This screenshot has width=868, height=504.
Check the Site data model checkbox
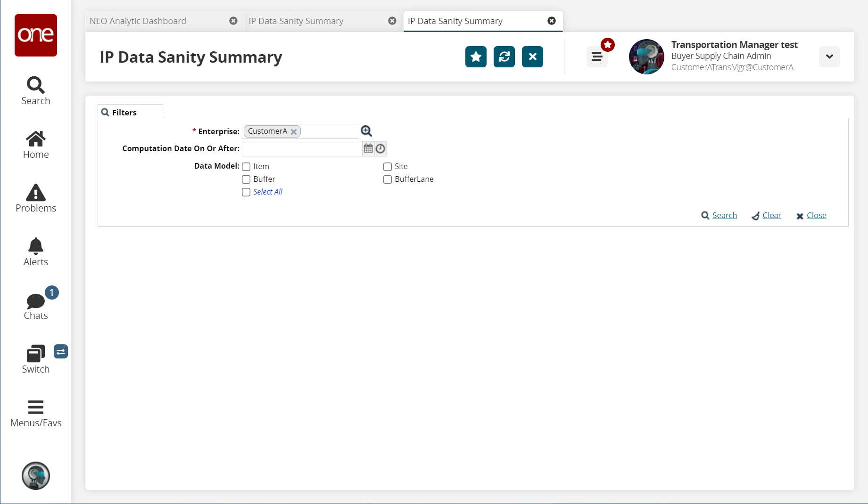coord(388,167)
